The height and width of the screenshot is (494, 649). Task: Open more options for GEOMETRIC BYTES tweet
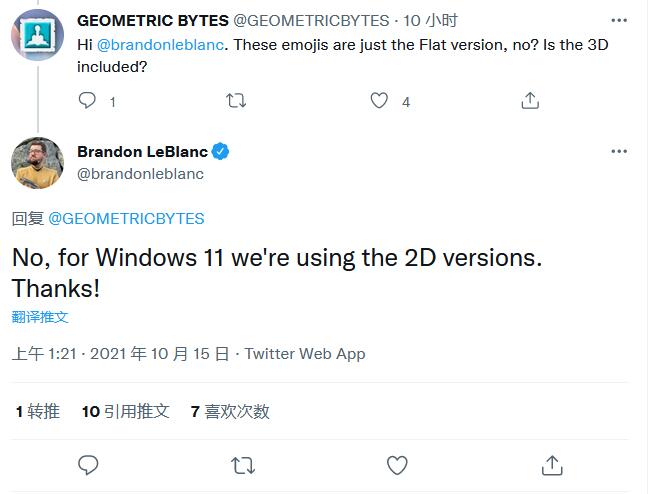pyautogui.click(x=619, y=20)
